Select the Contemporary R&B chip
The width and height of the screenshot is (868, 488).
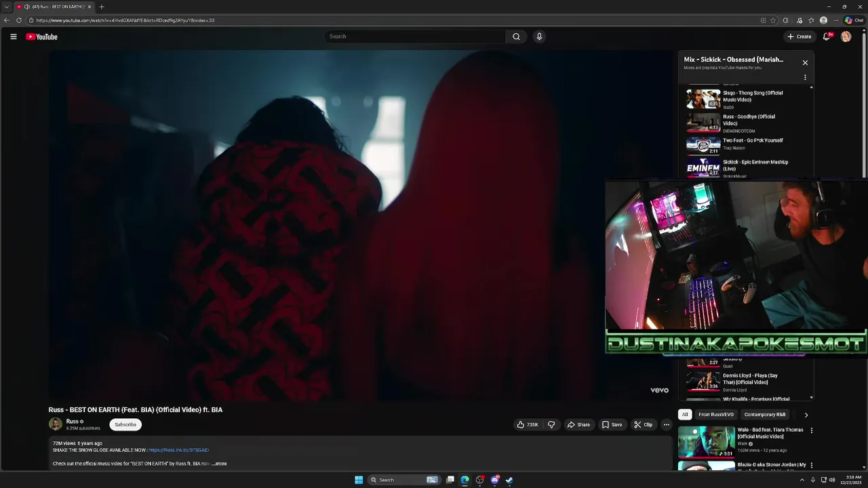765,415
